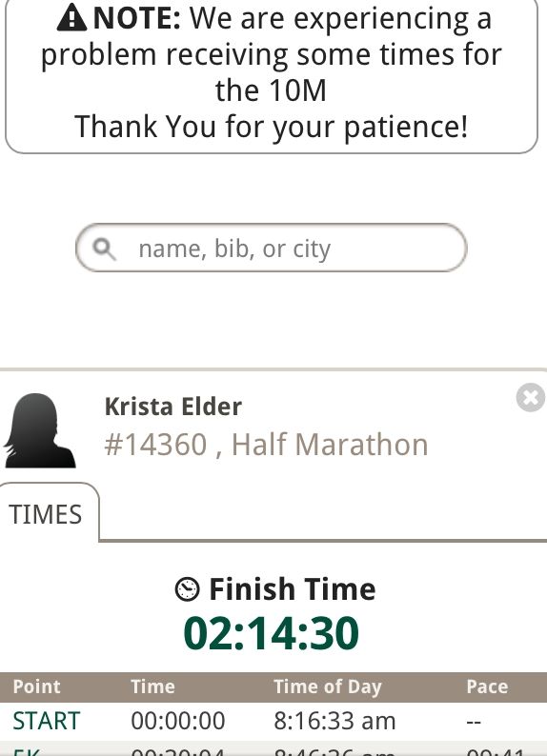Image resolution: width=547 pixels, height=756 pixels.
Task: Switch to the TIMES tab
Action: click(46, 514)
